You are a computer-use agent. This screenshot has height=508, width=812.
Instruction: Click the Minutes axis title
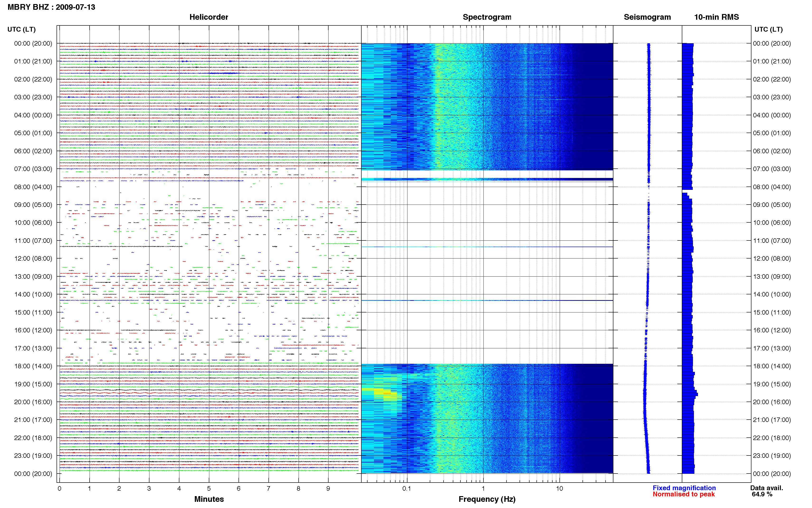coord(209,499)
